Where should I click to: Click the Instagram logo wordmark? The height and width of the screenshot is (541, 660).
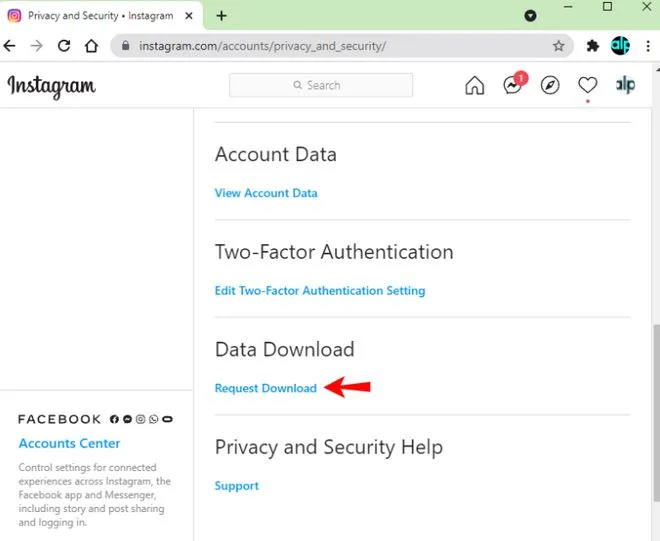(x=51, y=87)
